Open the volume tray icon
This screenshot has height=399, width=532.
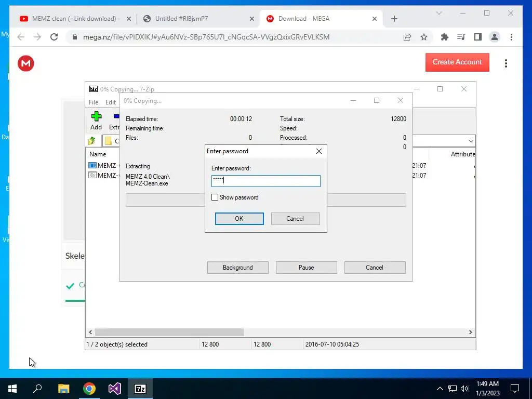(464, 389)
